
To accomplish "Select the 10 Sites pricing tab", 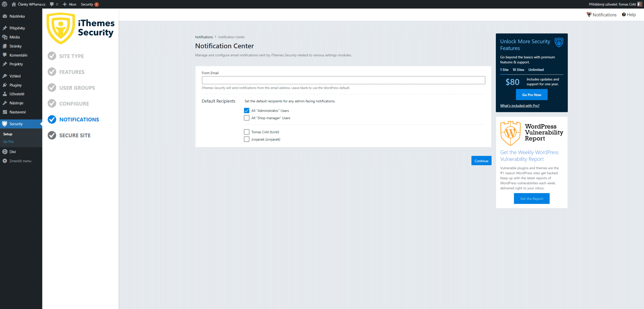I will [x=518, y=70].
